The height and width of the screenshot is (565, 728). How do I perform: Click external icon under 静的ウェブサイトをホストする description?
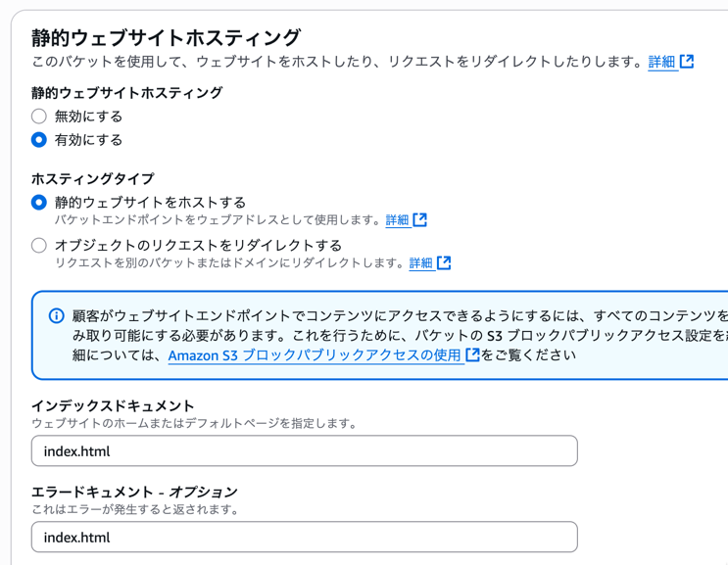(x=420, y=220)
